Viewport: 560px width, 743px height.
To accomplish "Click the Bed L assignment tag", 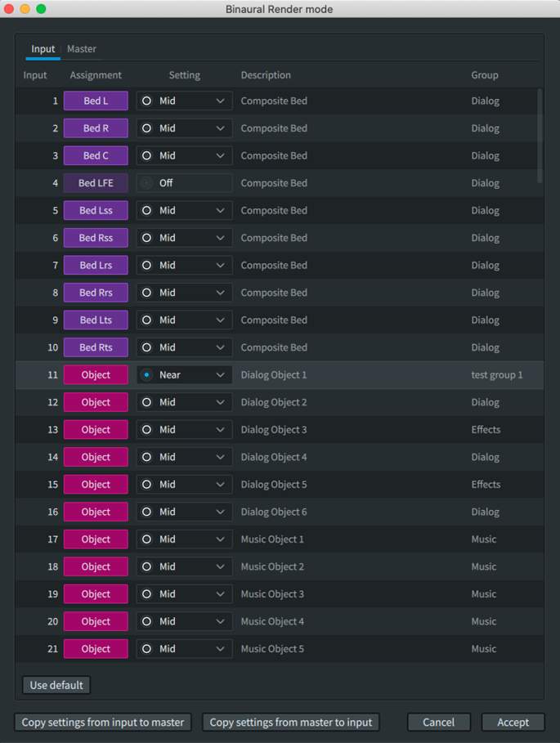I will [96, 101].
